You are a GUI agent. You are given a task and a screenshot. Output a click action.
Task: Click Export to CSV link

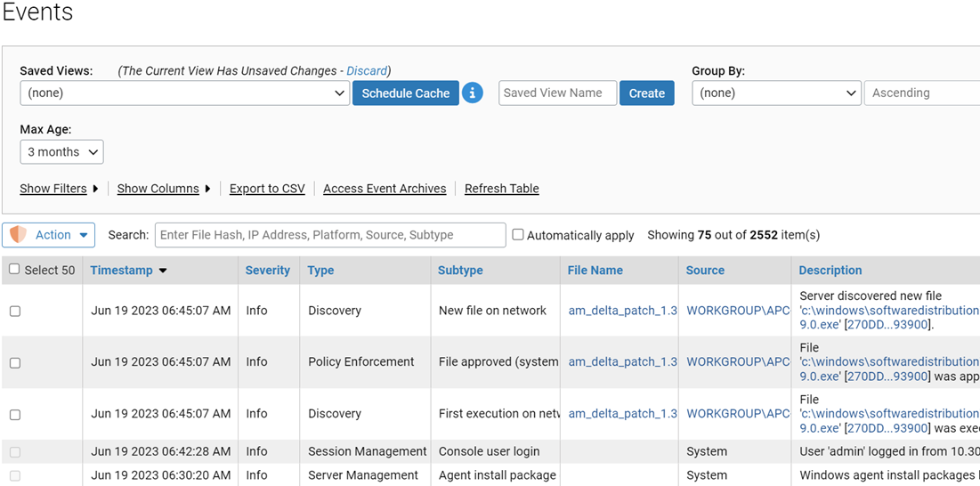(x=267, y=189)
